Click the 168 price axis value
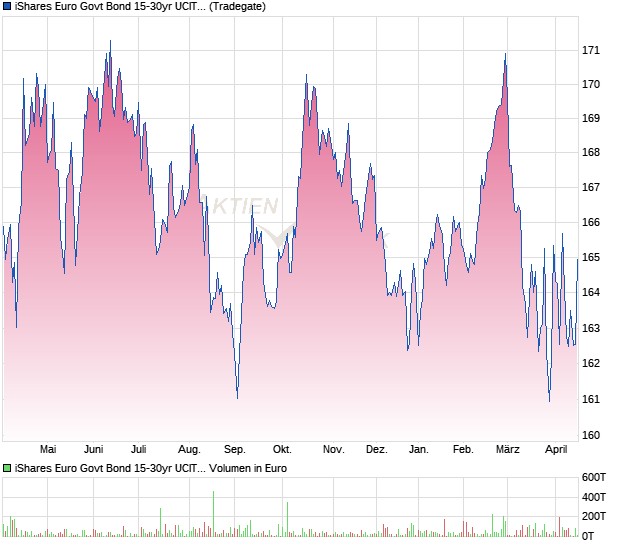 point(591,152)
